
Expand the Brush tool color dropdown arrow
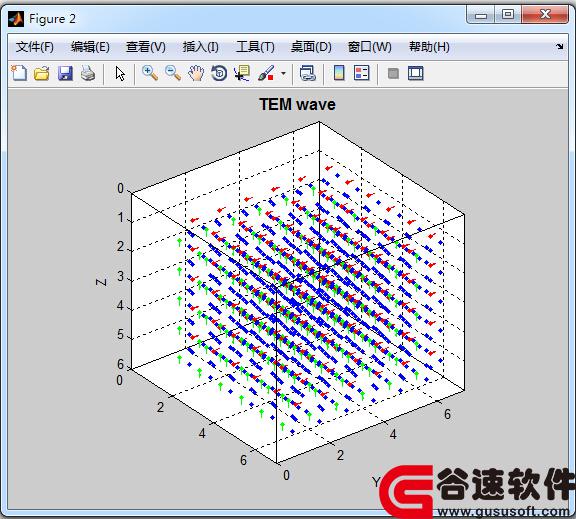point(283,73)
